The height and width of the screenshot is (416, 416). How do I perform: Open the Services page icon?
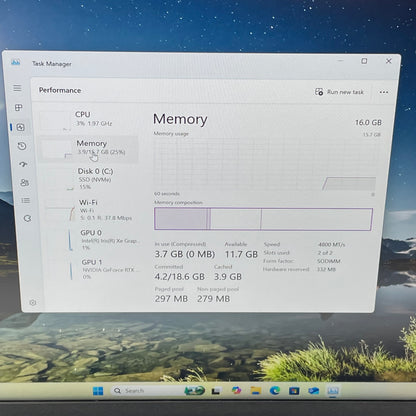click(x=27, y=218)
